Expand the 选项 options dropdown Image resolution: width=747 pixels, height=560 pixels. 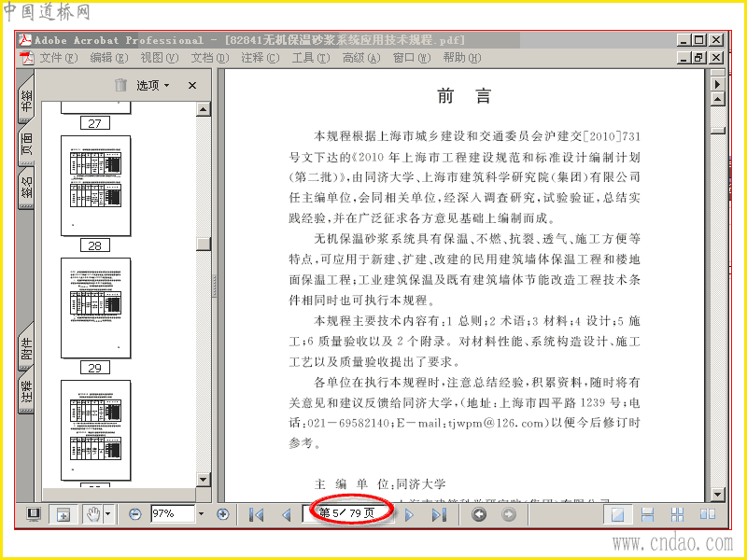tap(153, 86)
